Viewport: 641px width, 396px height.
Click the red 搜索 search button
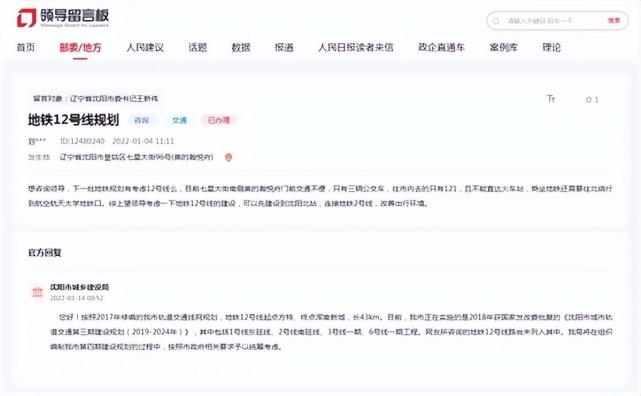tap(614, 20)
